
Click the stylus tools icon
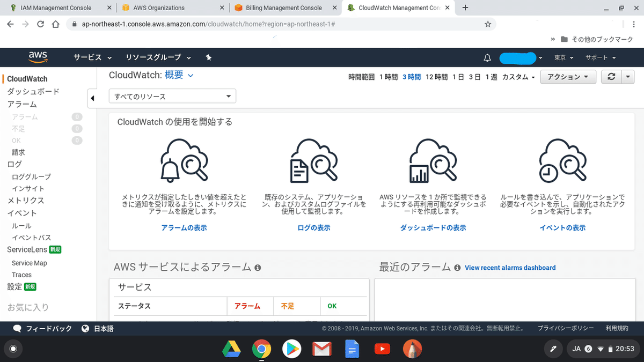[553, 349]
